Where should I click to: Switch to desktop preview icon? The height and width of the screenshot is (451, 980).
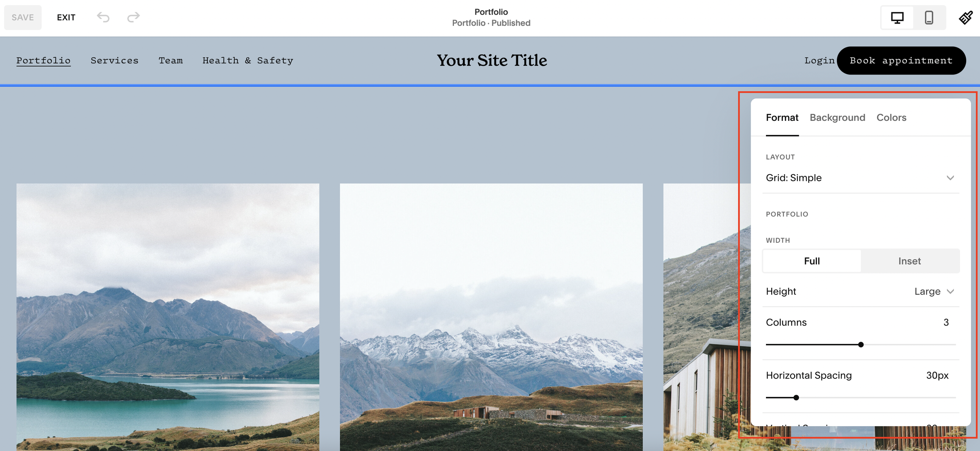(897, 18)
